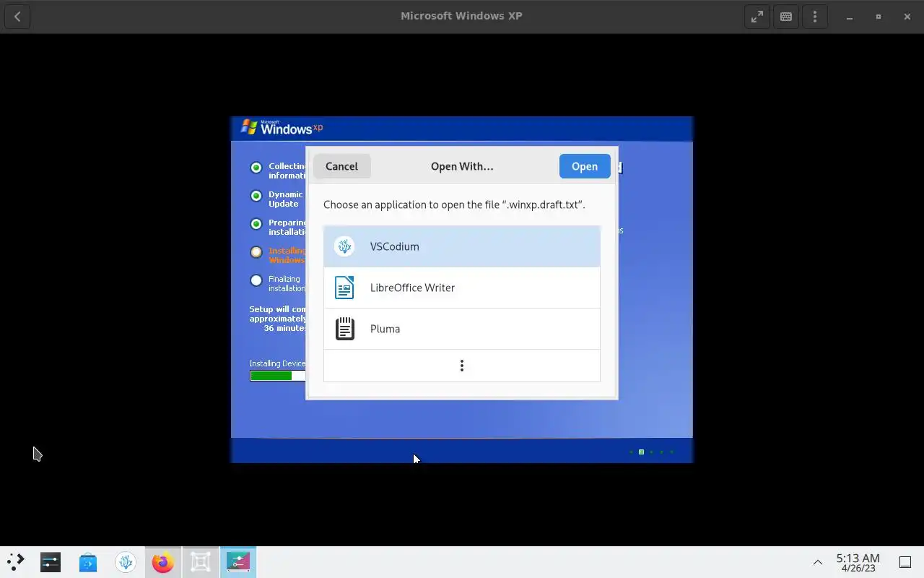Click the blue Open button
This screenshot has height=578, width=924.
[x=585, y=166]
